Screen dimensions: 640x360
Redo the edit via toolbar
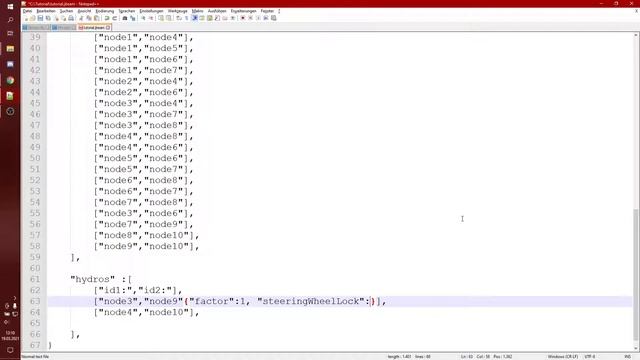(x=115, y=18)
